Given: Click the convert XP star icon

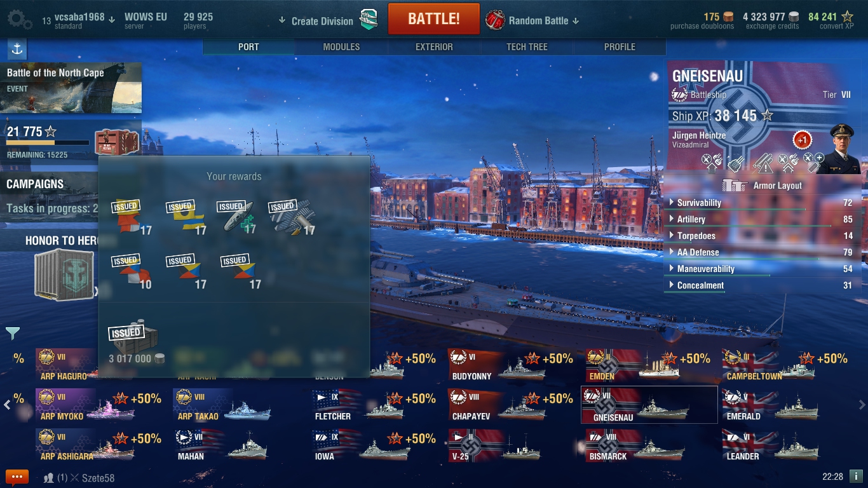Looking at the screenshot, I should pos(847,17).
